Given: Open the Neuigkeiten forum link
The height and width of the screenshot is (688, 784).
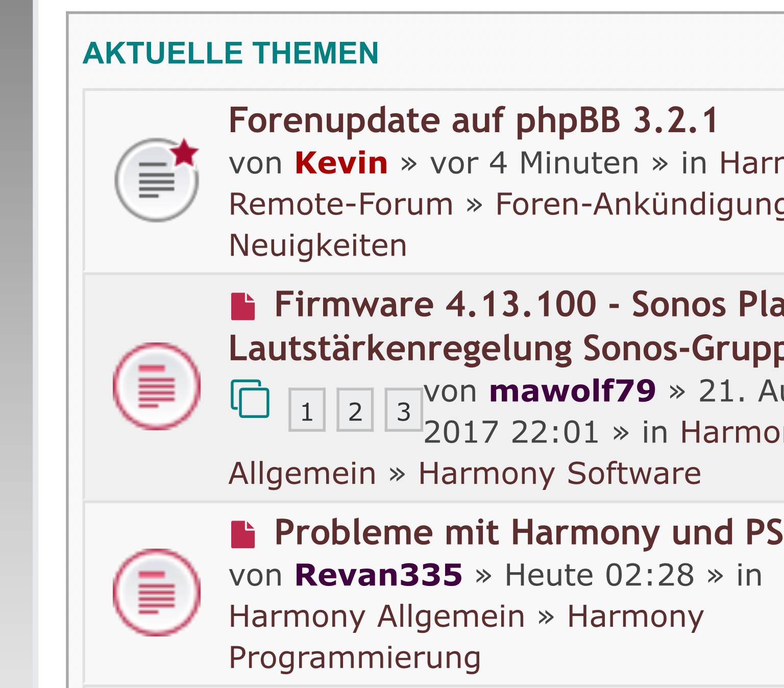Looking at the screenshot, I should click(x=317, y=245).
